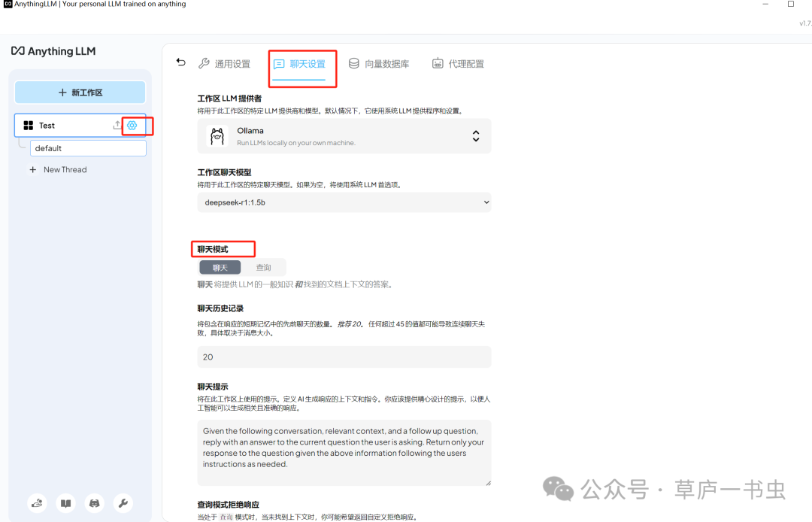Switch to 通用设置 tab
This screenshot has height=522, width=812.
coord(224,64)
